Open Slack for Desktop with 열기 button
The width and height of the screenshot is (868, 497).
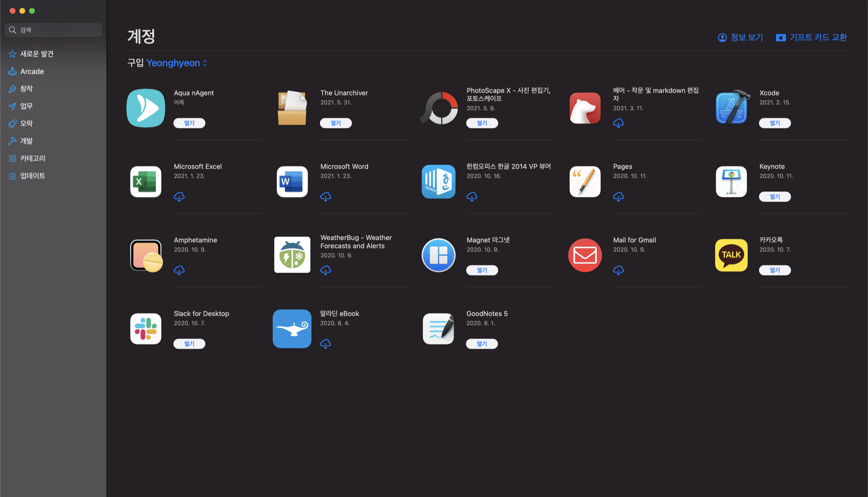click(x=189, y=344)
